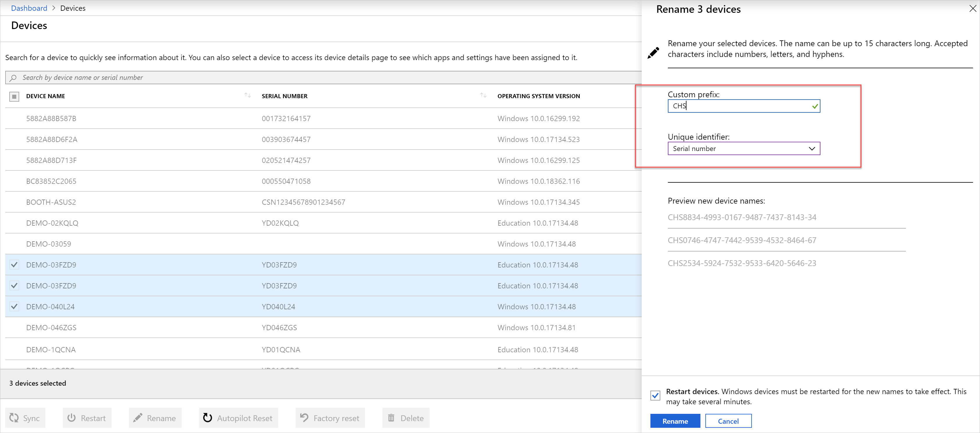
Task: Click the Sync refresh icon
Action: pos(14,418)
